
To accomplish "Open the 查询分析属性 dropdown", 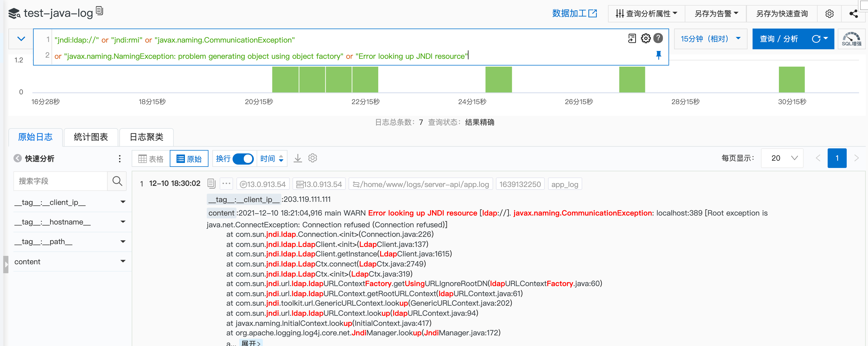I will [647, 13].
